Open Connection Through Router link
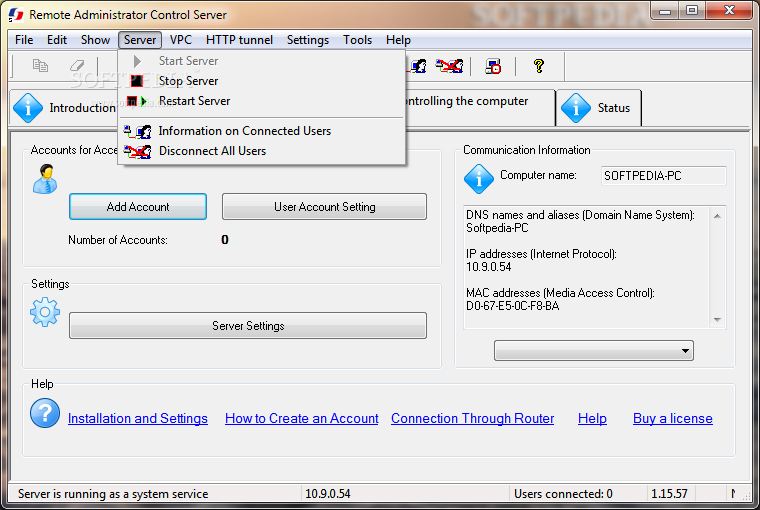The image size is (760, 510). coord(473,418)
